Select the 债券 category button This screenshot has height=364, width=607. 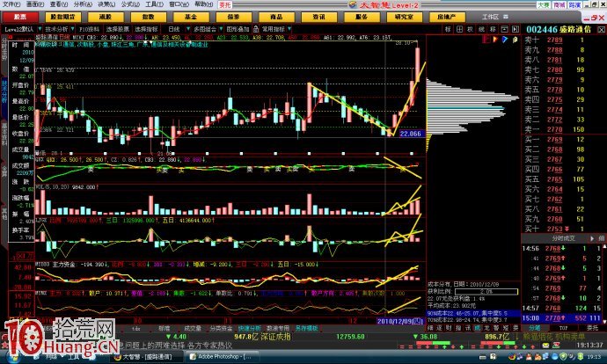(233, 17)
